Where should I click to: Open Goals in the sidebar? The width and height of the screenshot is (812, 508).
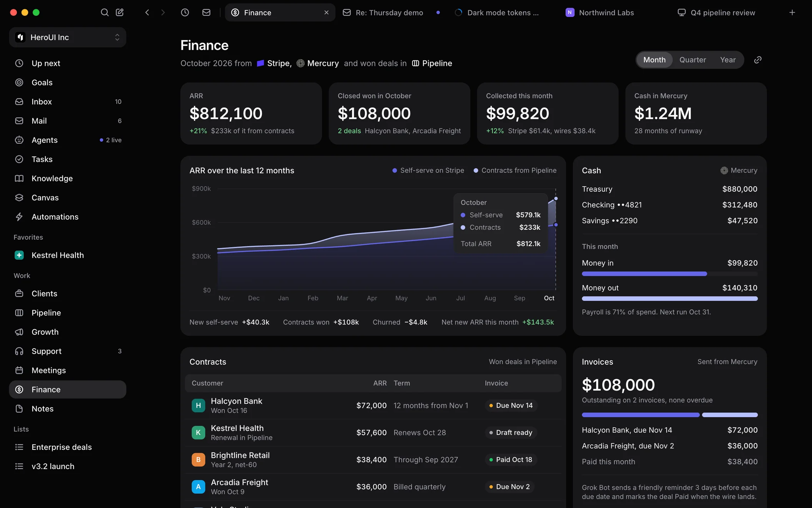[68, 82]
